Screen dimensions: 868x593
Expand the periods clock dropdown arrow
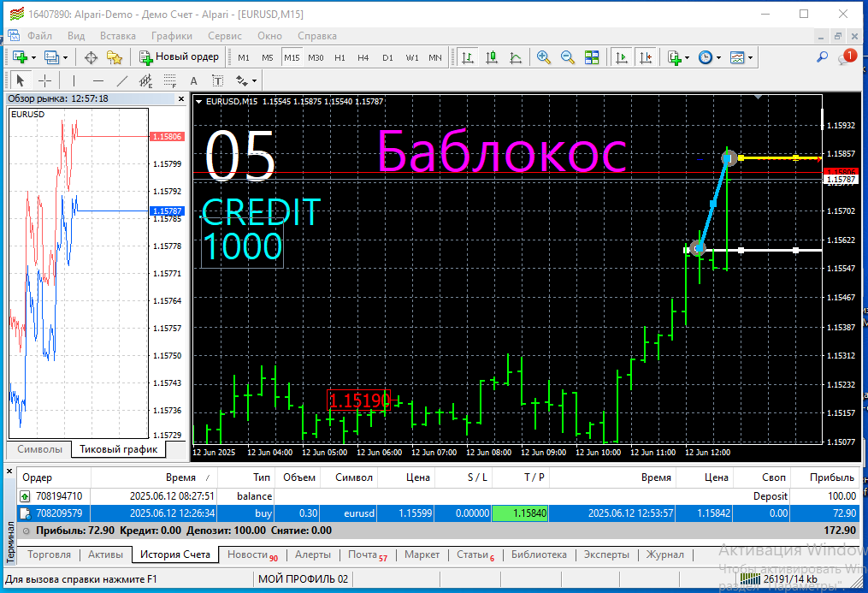tap(718, 57)
